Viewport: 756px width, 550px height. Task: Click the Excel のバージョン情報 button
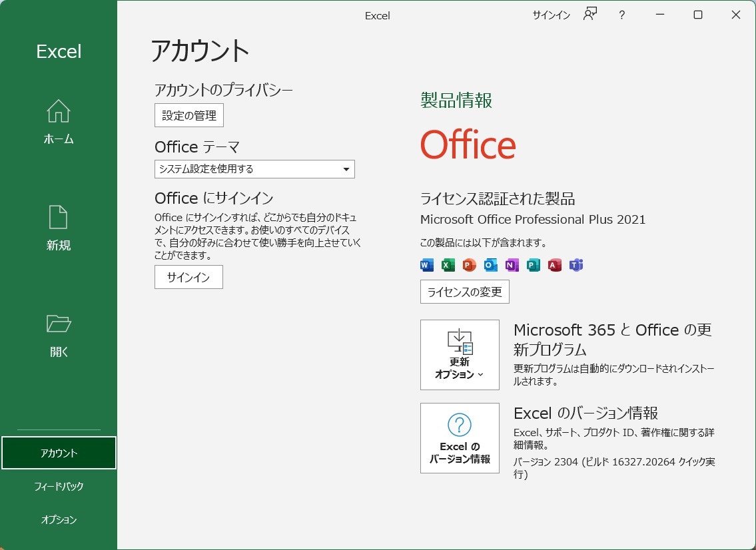[x=460, y=438]
